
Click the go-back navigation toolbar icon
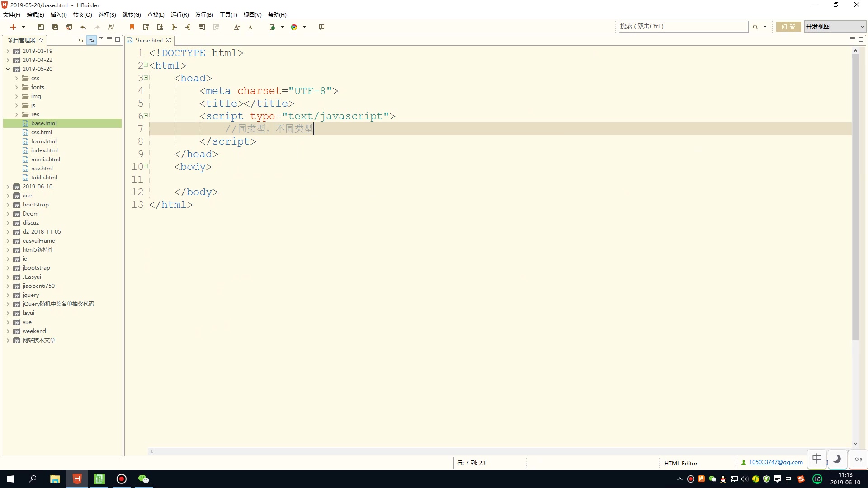tap(202, 27)
